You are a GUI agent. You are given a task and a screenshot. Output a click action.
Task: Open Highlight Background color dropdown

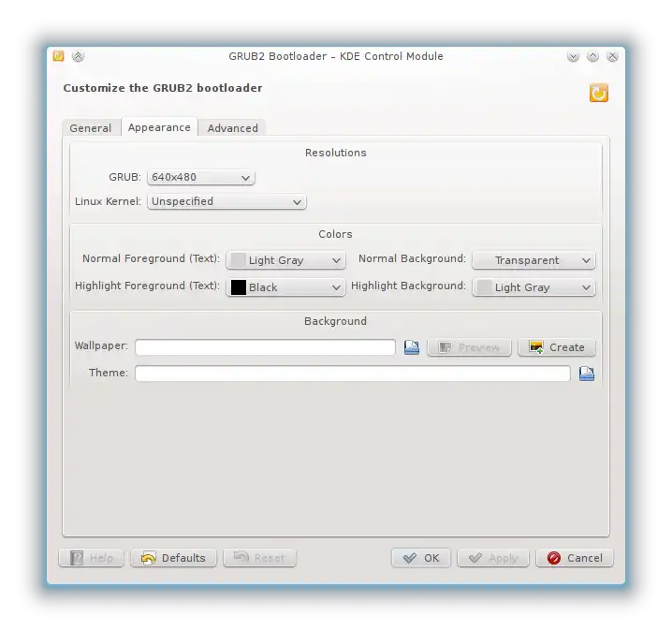[533, 287]
